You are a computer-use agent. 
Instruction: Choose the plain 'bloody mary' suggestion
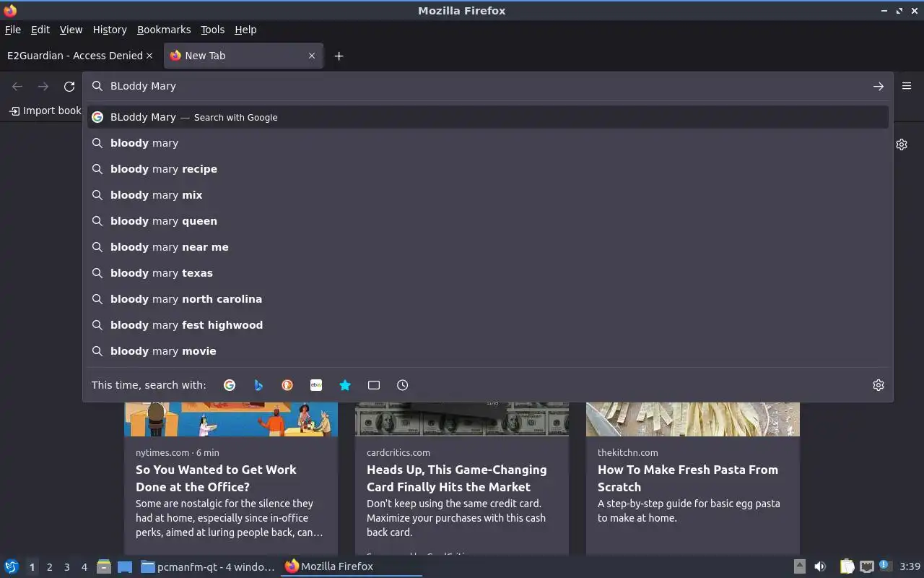[488, 143]
